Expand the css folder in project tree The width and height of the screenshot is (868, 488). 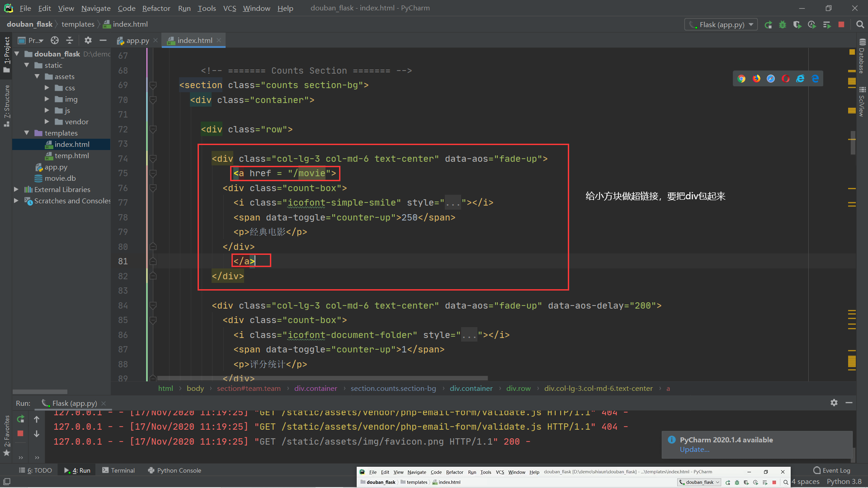pyautogui.click(x=47, y=88)
